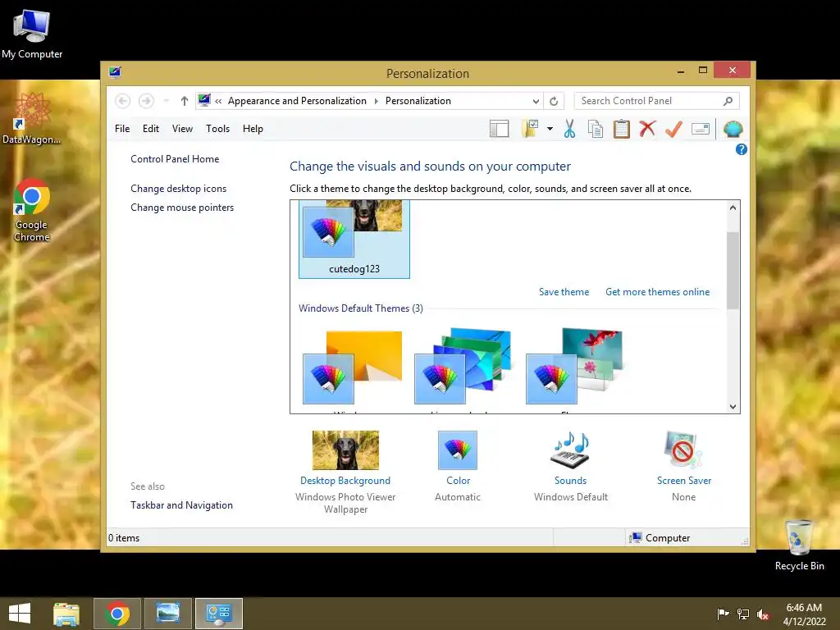Open the File menu
Image resolution: width=840 pixels, height=630 pixels.
coord(122,129)
